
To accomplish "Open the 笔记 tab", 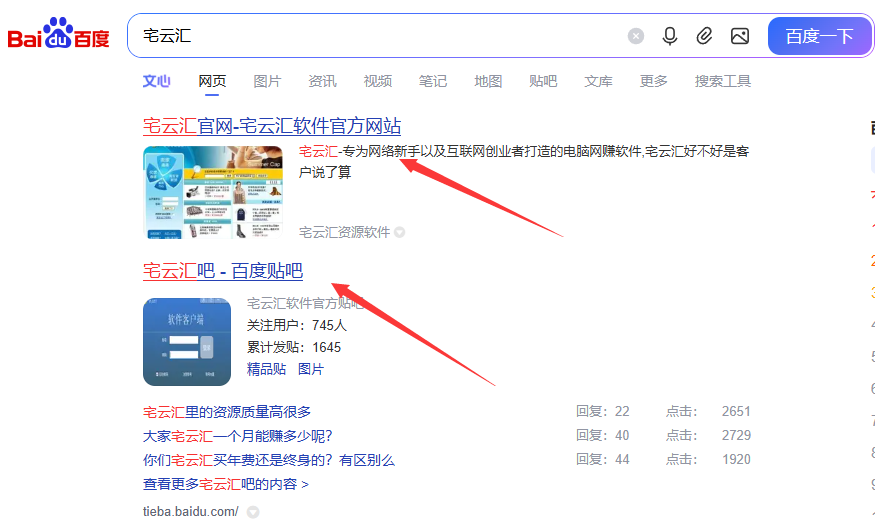I will [x=432, y=81].
